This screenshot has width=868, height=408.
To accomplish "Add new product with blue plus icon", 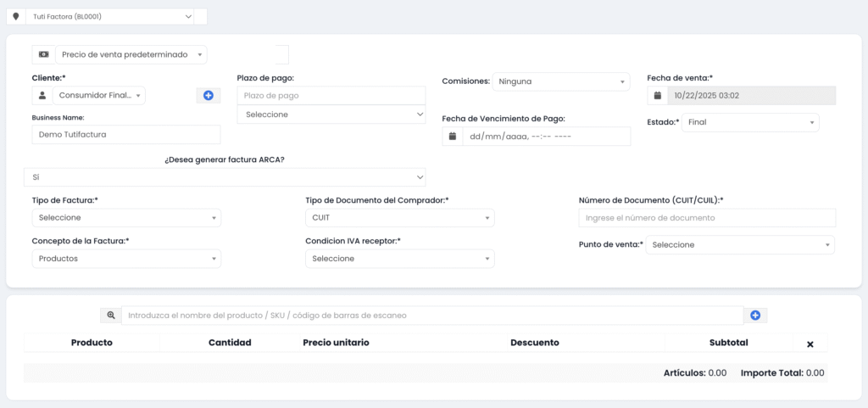I will [755, 316].
